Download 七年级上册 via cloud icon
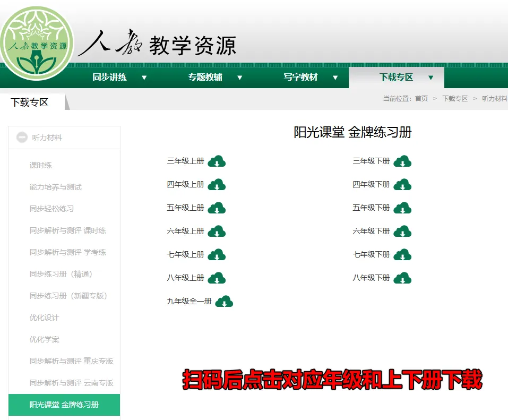Screen dimensions: 508x420 pos(217,254)
